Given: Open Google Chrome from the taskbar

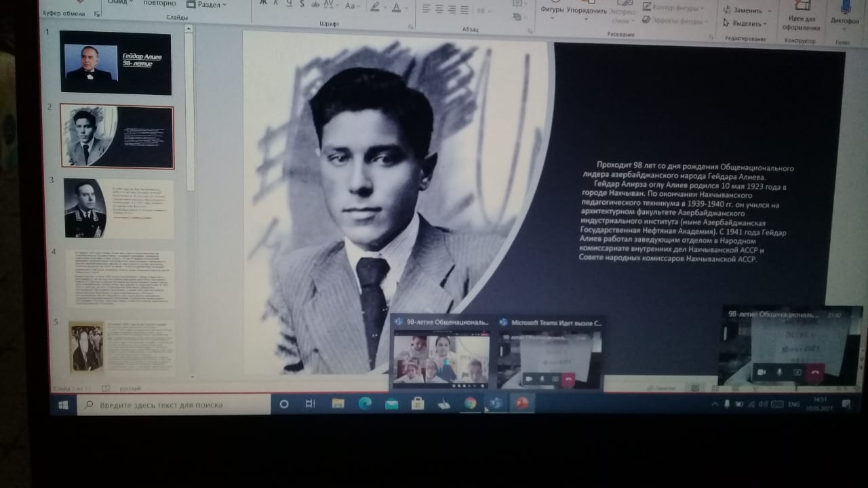Looking at the screenshot, I should pyautogui.click(x=470, y=403).
